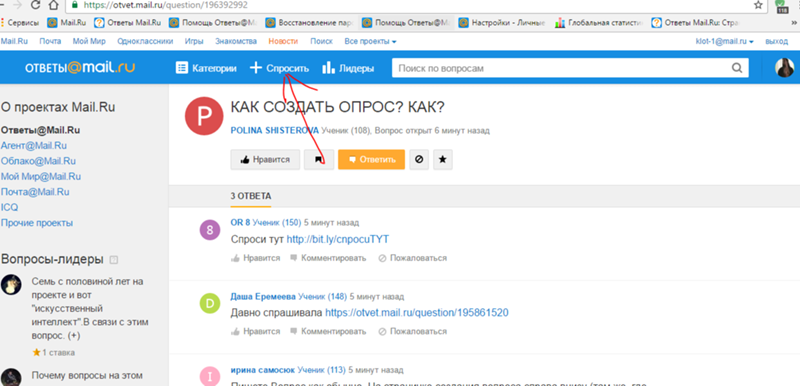Open the bit.ly/спросиТҮТ link
Viewport: 800px width, 386px height.
(x=338, y=239)
